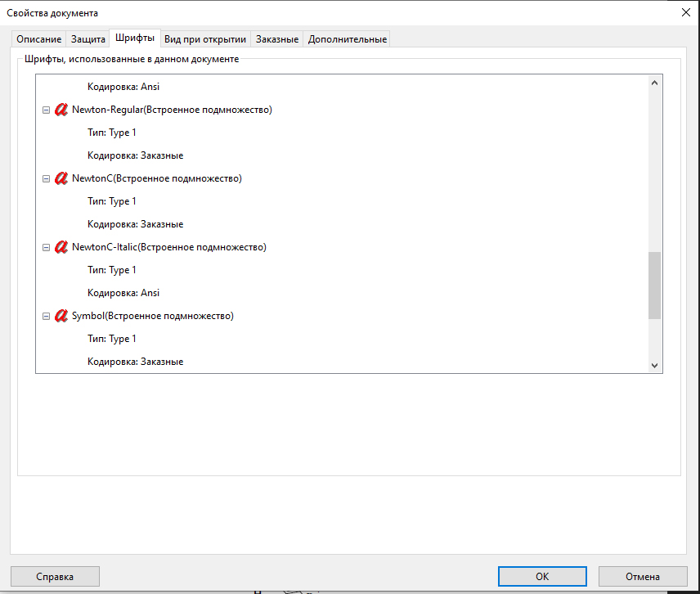700x594 pixels.
Task: Switch to the Описание tab
Action: pos(38,39)
